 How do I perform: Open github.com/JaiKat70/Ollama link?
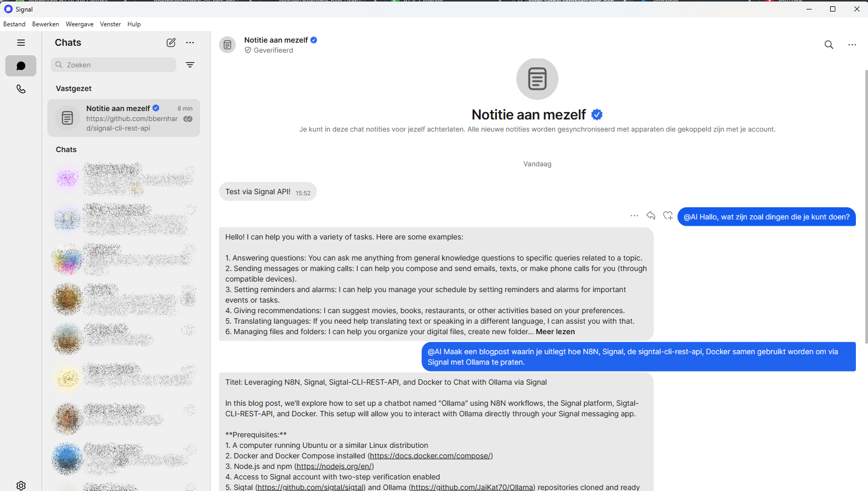click(473, 487)
